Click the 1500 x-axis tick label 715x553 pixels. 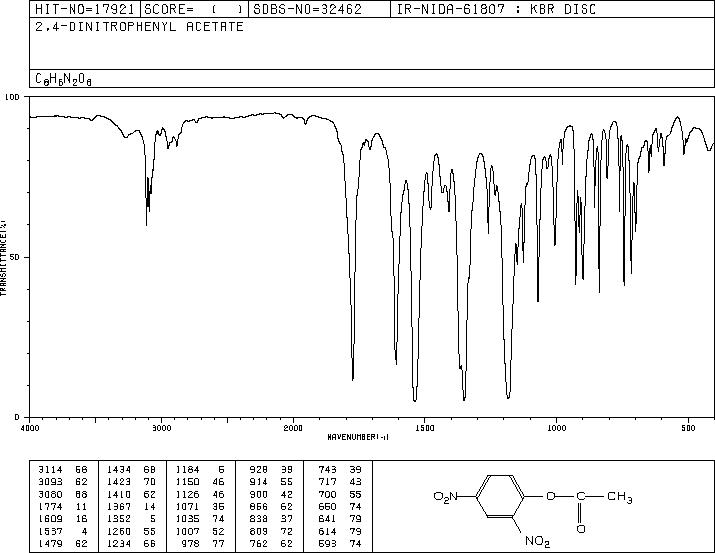tap(425, 428)
